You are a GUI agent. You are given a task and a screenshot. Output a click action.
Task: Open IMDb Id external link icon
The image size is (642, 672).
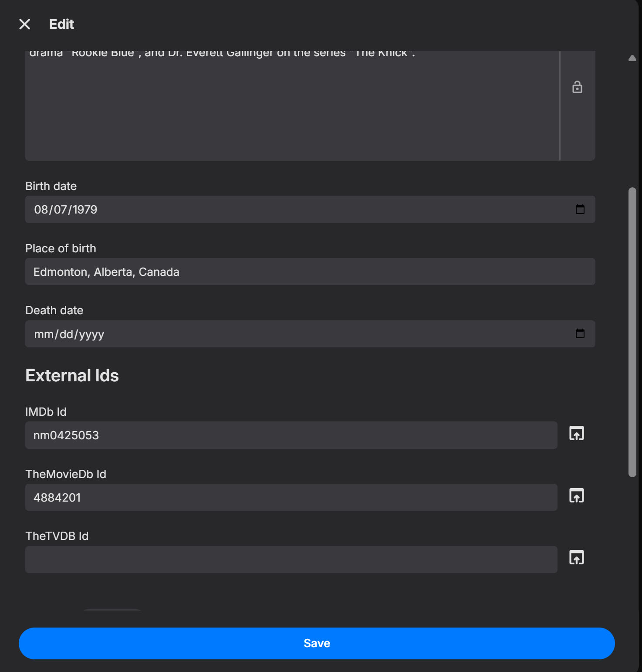(x=577, y=433)
